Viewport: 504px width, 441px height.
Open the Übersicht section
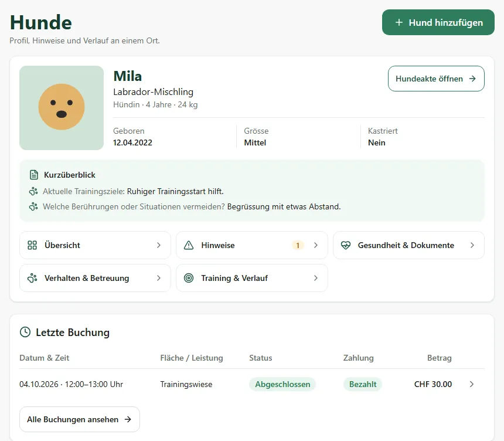tap(95, 245)
